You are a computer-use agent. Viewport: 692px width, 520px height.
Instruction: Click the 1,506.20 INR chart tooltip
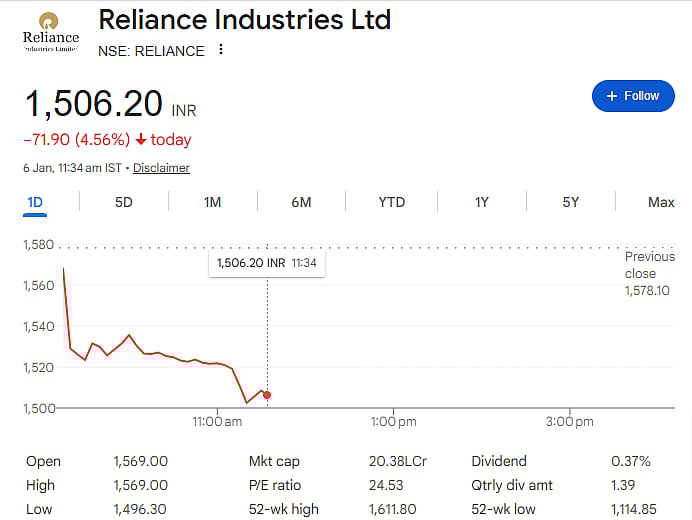[266, 263]
